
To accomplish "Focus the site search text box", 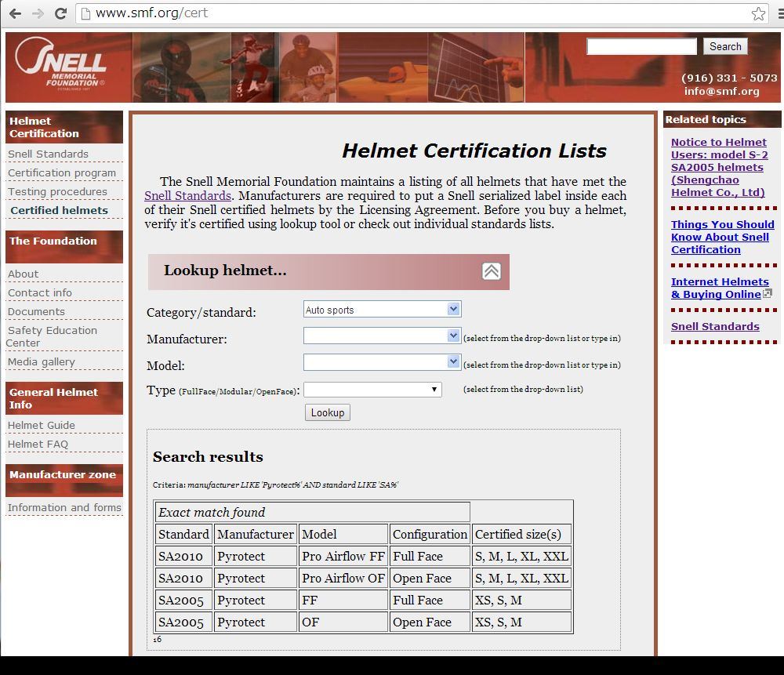I will click(x=641, y=46).
